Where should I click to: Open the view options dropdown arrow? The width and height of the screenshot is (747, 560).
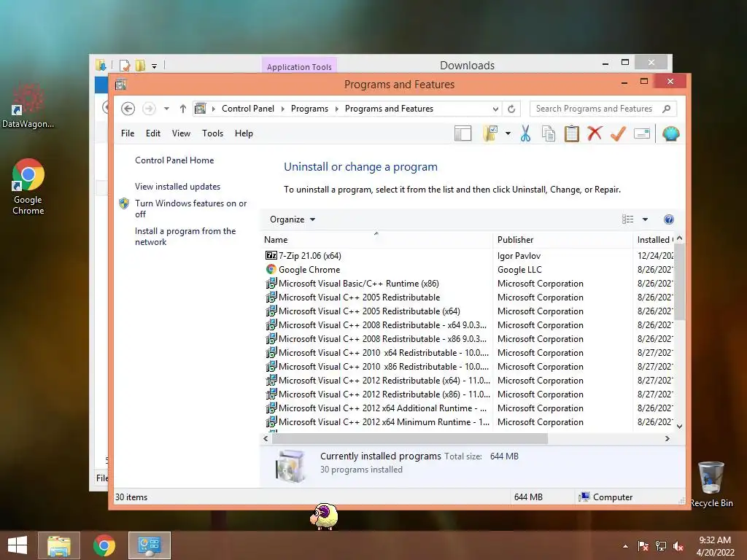click(x=645, y=219)
